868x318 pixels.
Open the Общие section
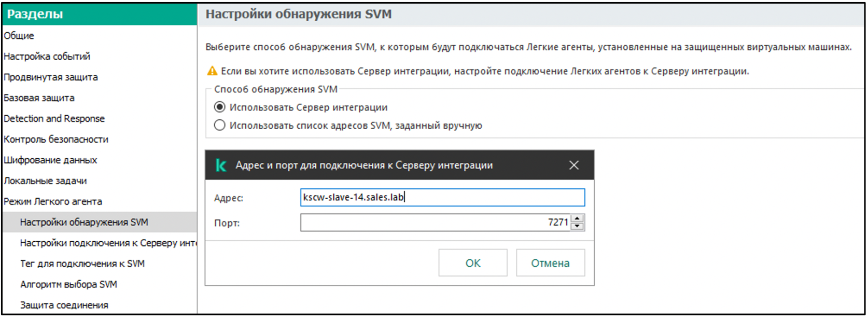point(19,36)
